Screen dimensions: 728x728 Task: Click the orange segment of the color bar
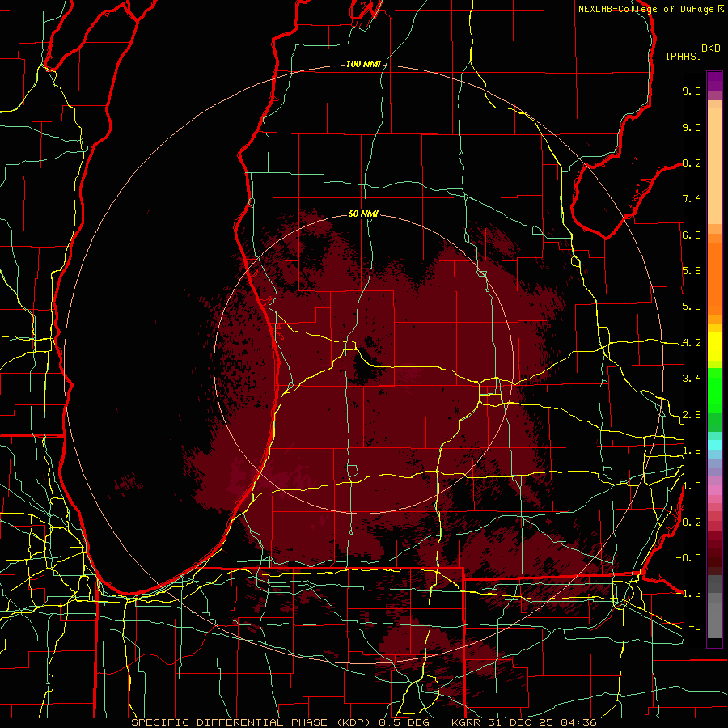point(714,278)
